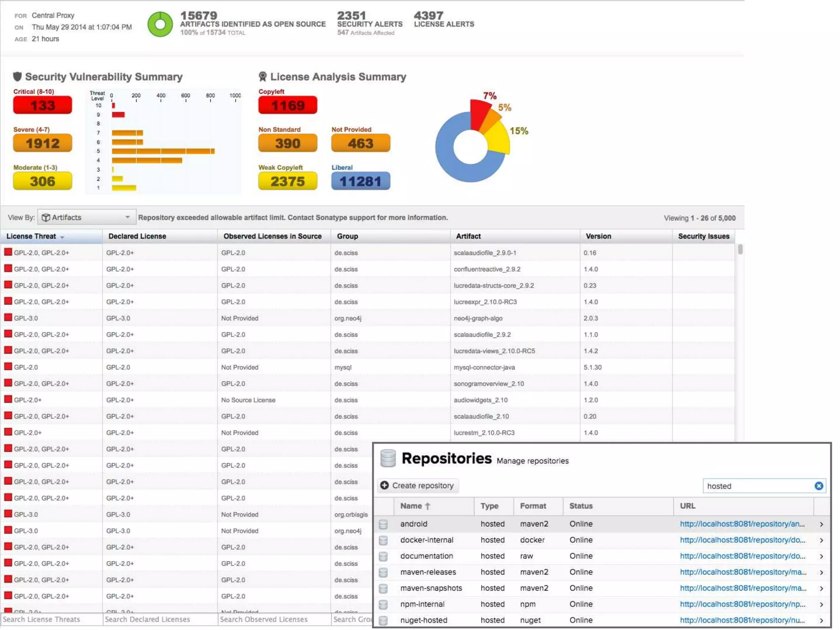
Task: Open the View By Artifacts dropdown
Action: point(86,217)
